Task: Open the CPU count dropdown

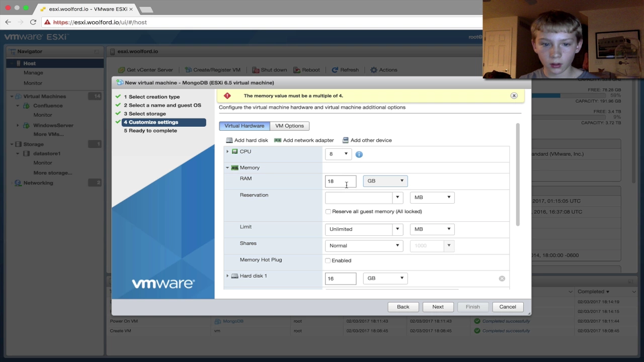Action: point(338,154)
